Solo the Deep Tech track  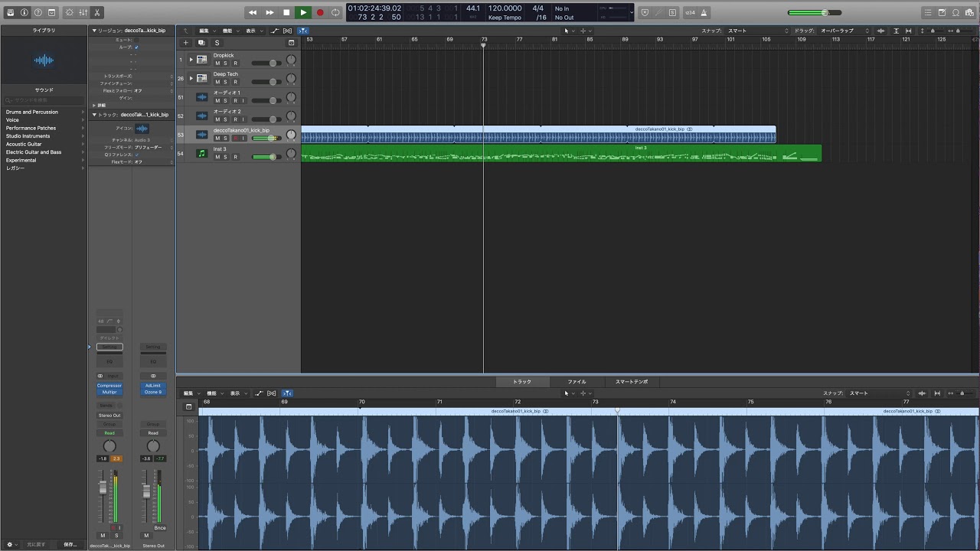click(x=226, y=82)
